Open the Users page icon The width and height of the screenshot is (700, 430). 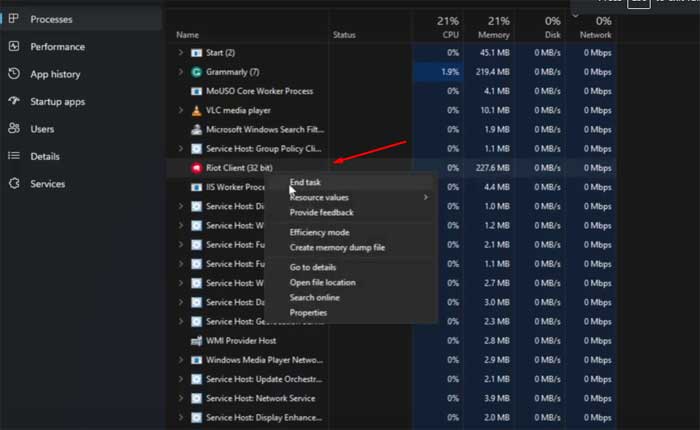coord(14,129)
